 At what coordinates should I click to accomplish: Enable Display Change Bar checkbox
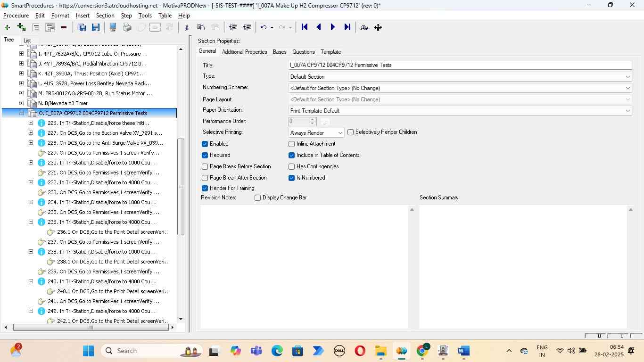(x=257, y=197)
